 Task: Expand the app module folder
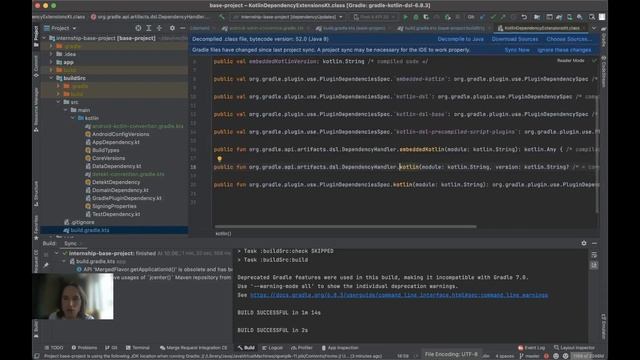pos(51,62)
